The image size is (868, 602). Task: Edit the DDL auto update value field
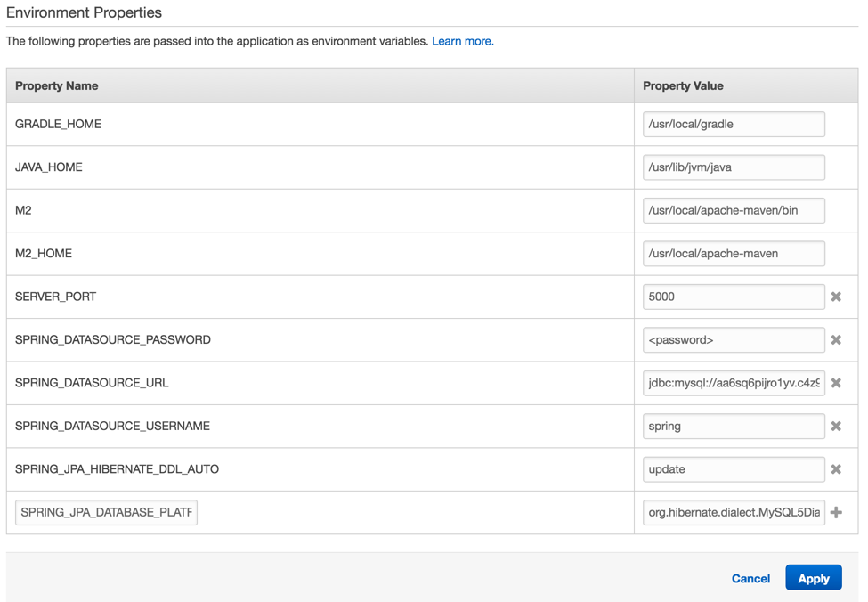tap(734, 469)
